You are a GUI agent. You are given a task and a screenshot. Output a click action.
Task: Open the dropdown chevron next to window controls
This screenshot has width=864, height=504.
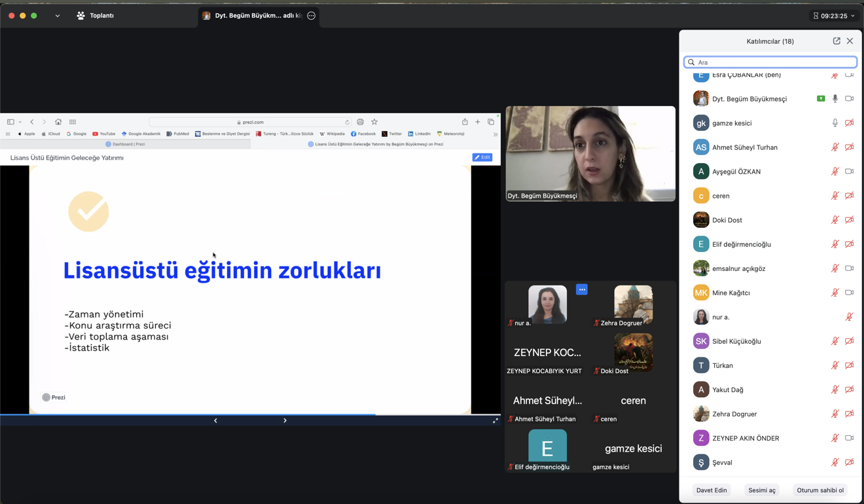58,16
